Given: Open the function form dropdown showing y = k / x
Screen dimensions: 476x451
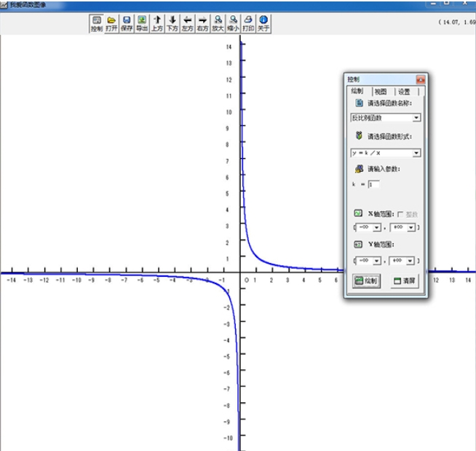Looking at the screenshot, I should 386,153.
